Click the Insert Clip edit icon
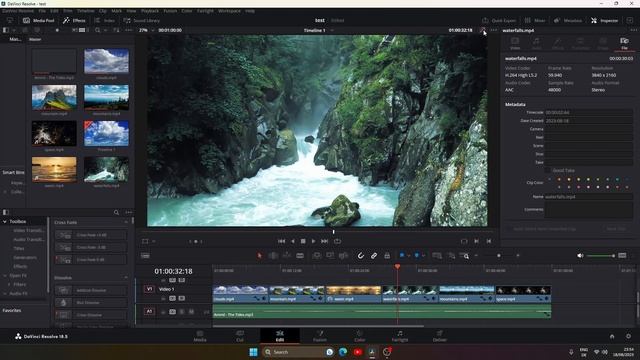The width and height of the screenshot is (640, 360). coord(316,256)
